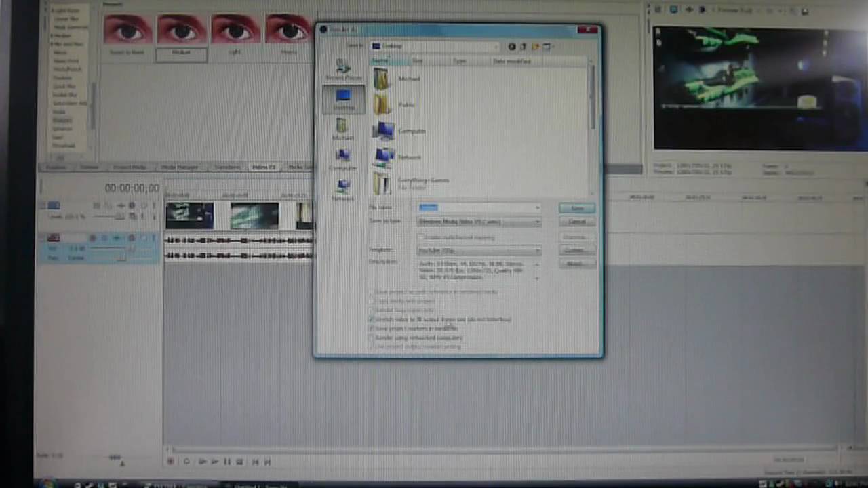
Task: Tick Enable multichannel mapping checkbox
Action: point(421,237)
